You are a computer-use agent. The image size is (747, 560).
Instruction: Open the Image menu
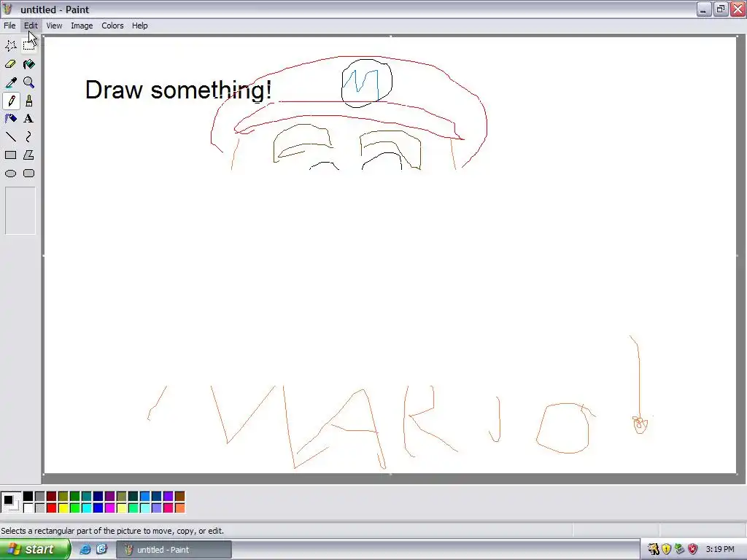82,26
